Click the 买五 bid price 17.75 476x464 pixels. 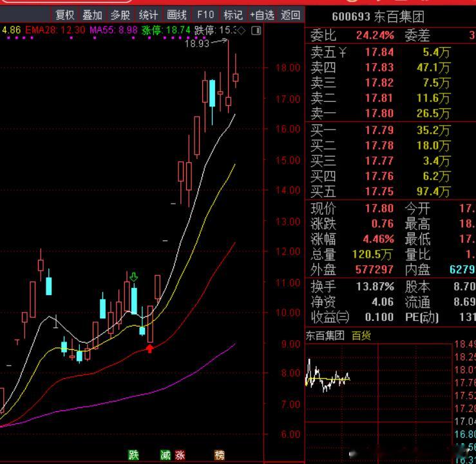[379, 191]
